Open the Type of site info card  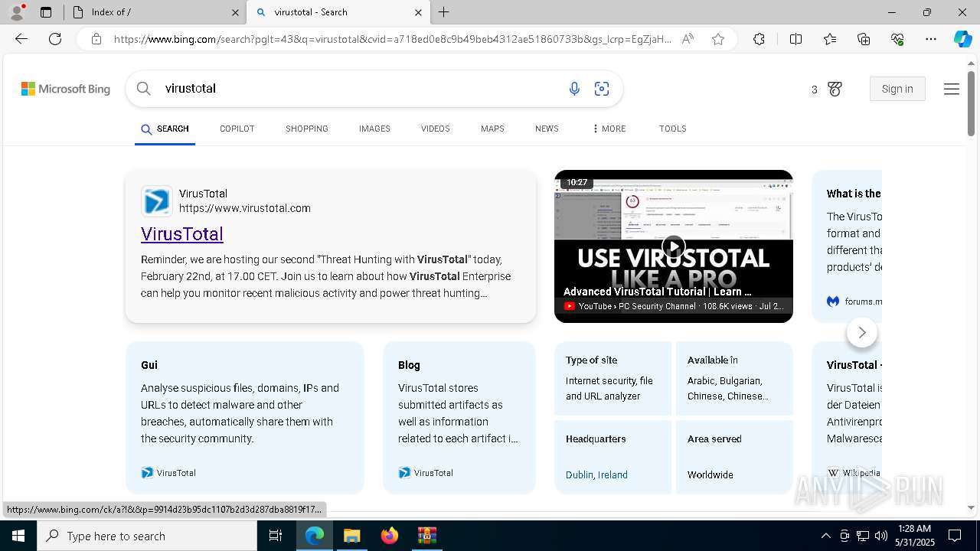click(612, 378)
